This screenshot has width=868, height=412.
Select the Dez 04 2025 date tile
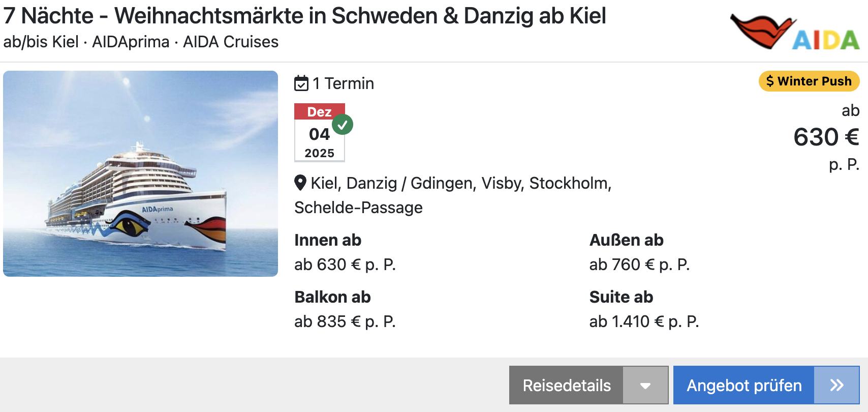coord(320,133)
